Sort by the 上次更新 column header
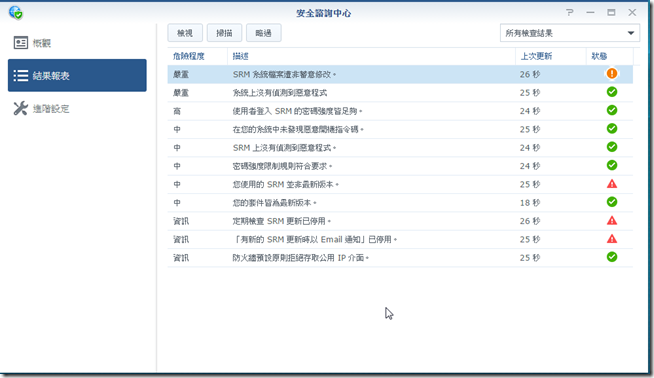 (x=551, y=56)
